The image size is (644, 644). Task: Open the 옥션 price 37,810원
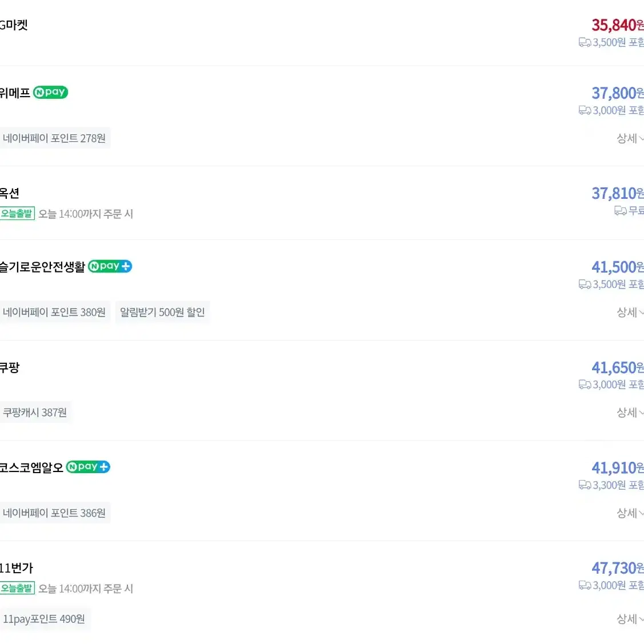[618, 194]
